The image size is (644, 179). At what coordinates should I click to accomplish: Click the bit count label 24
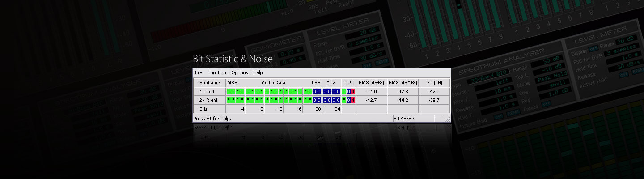click(x=337, y=109)
